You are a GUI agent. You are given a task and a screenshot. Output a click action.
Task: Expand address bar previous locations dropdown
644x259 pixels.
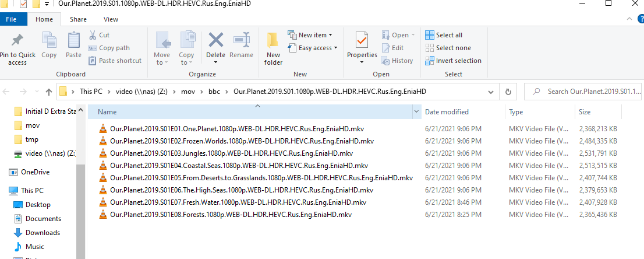tap(490, 92)
